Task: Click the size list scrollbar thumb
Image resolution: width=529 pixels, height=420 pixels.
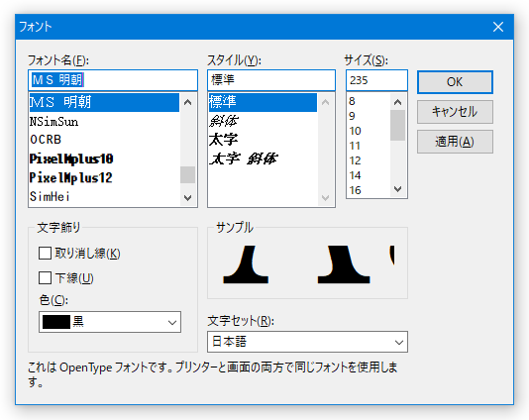Action: [x=398, y=125]
